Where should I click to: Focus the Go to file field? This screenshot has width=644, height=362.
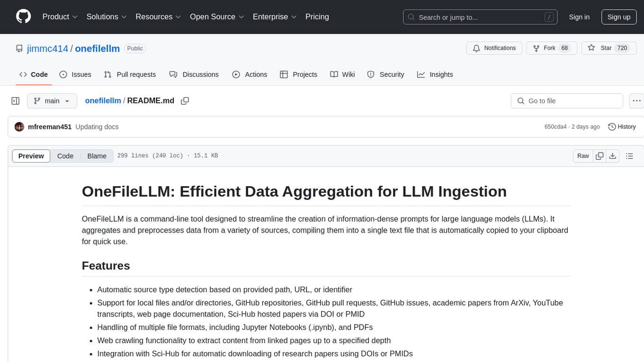(567, 101)
